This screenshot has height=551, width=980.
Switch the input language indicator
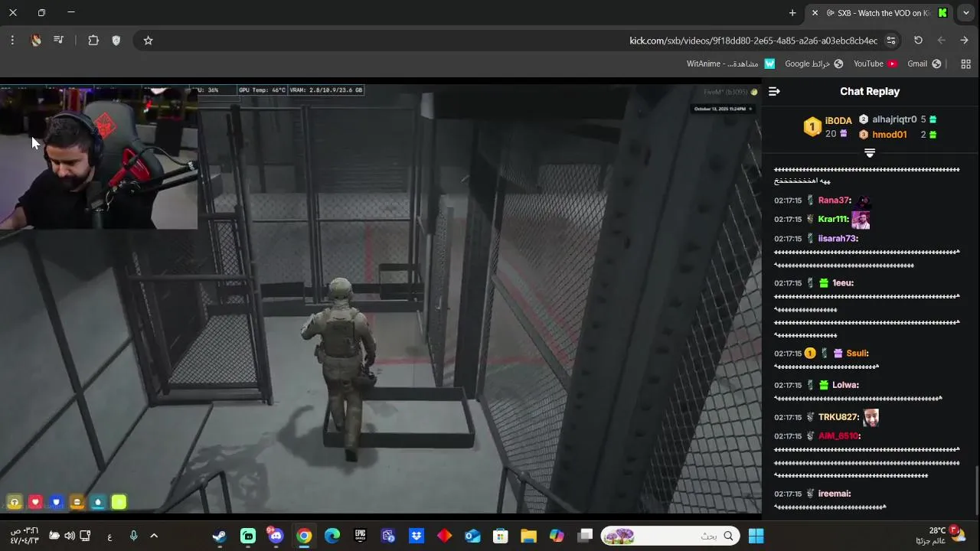(109, 536)
